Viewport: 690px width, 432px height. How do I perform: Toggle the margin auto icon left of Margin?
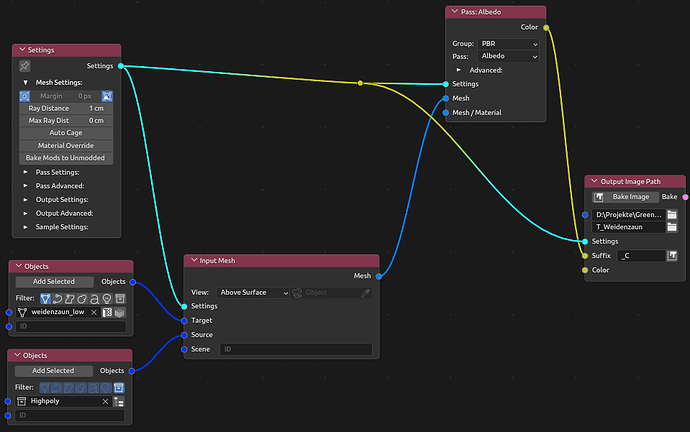coord(25,96)
